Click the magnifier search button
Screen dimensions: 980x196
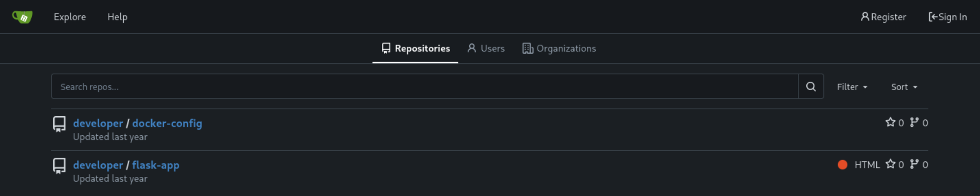coord(811,86)
